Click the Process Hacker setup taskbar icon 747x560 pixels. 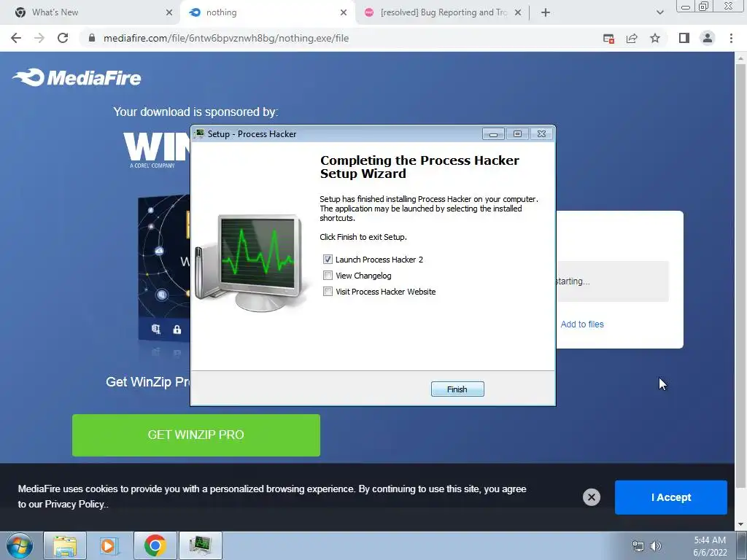[200, 545]
